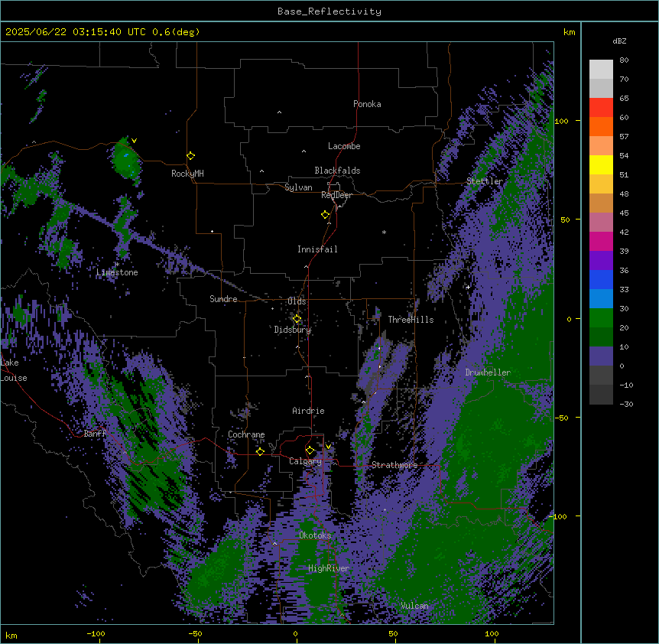Click the yellow V marker near Calgary
This screenshot has width=659, height=644.
click(x=328, y=447)
